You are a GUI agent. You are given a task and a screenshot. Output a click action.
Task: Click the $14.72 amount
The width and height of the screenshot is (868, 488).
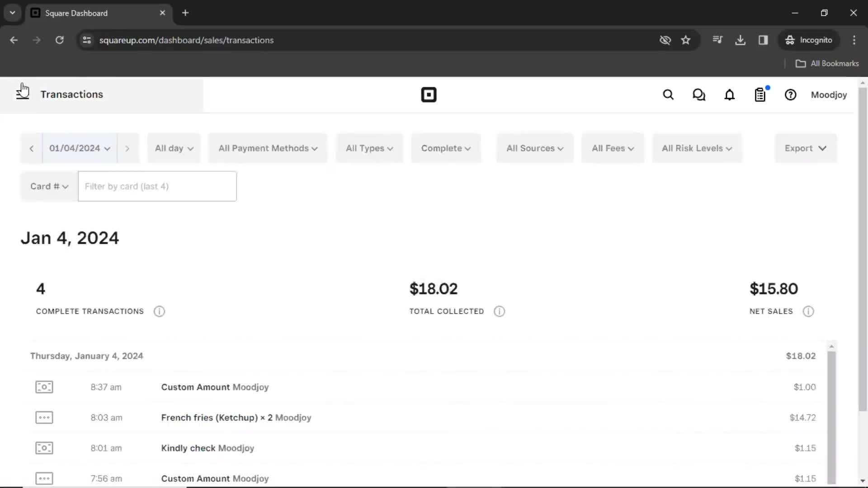coord(802,418)
